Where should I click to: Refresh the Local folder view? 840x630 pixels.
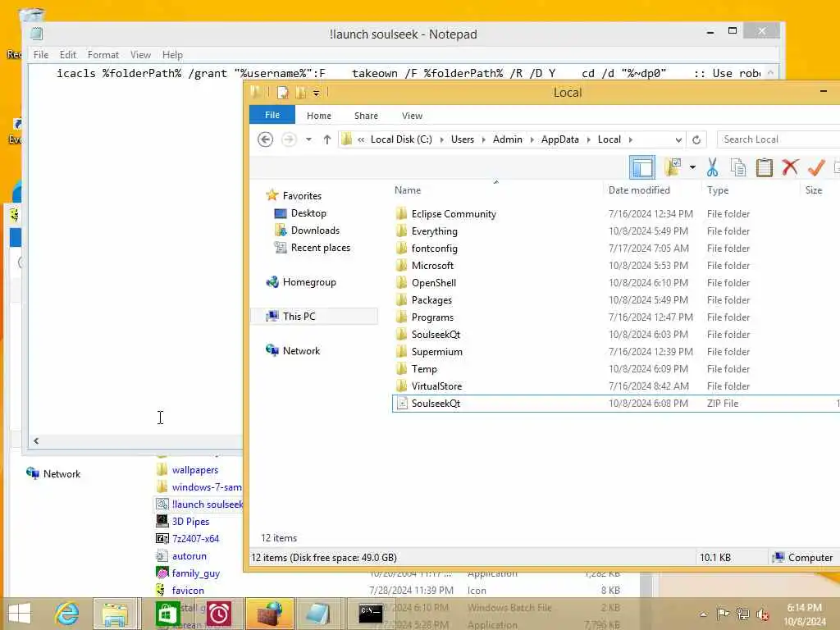(x=696, y=139)
